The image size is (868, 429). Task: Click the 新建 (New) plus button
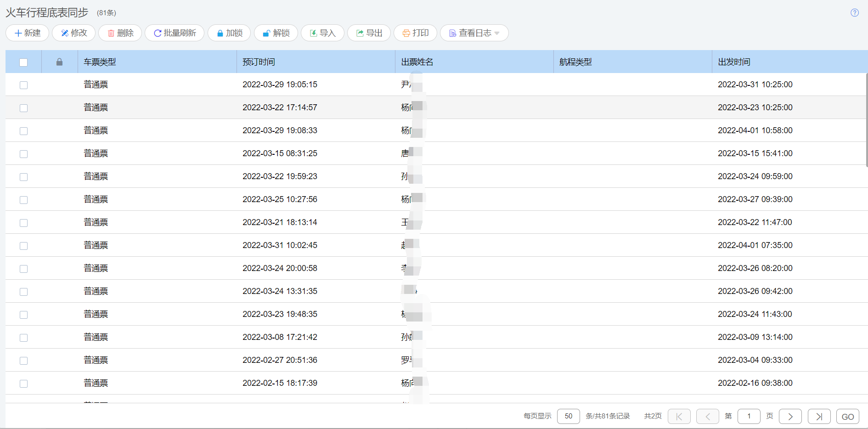click(27, 33)
